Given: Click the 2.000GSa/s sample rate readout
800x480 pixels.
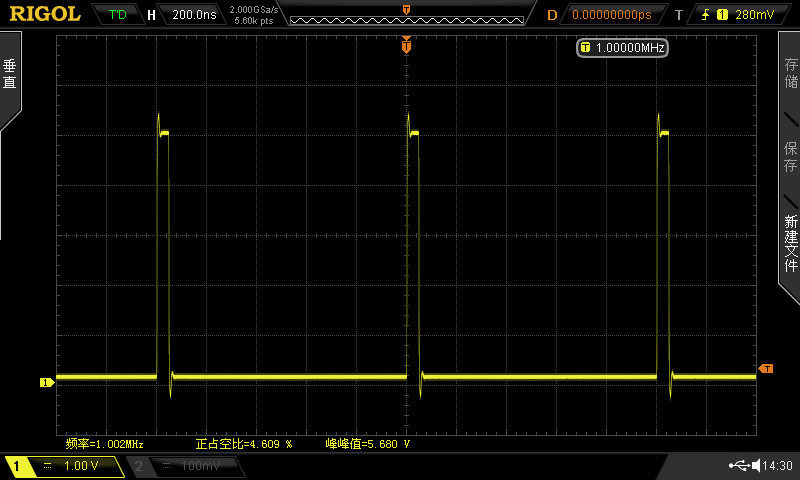Looking at the screenshot, I should (x=254, y=10).
